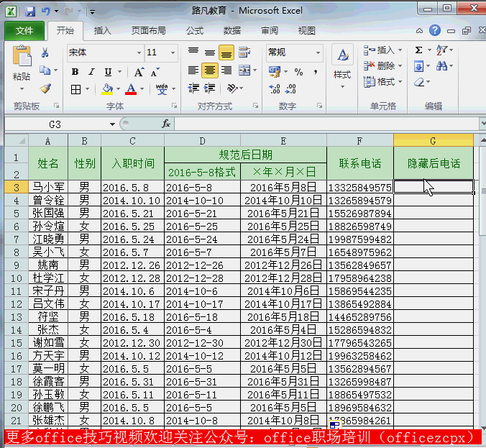Screen dimensions: 486x448
Task: Click the AutoSum sigma icon
Action: [419, 50]
